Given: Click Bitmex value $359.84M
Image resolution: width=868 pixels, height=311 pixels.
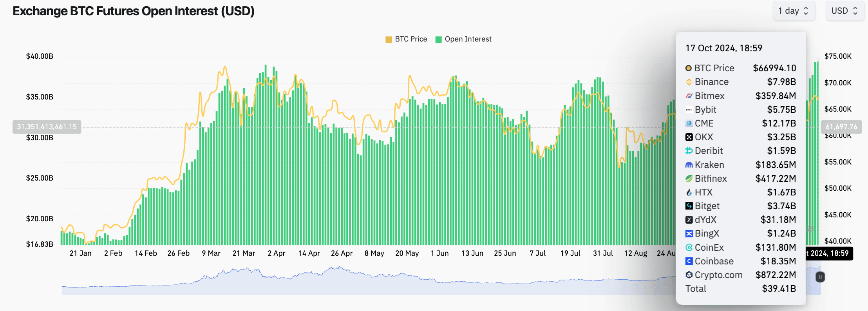Looking at the screenshot, I should point(776,96).
